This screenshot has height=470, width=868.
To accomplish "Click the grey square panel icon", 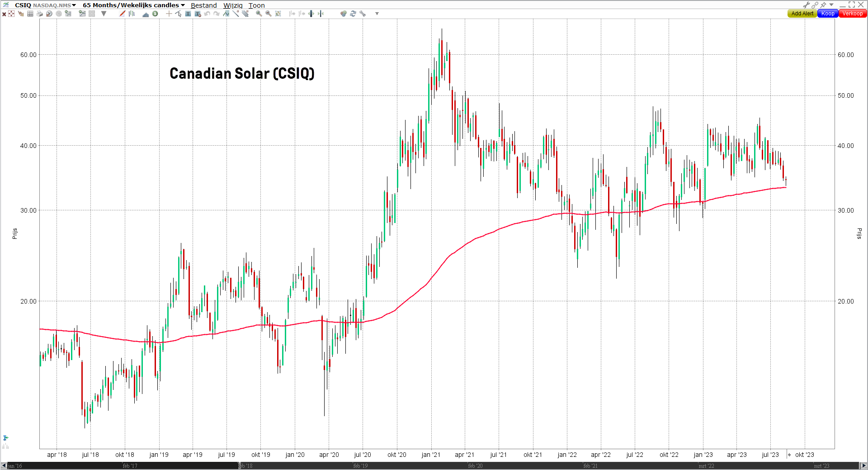I will pyautogui.click(x=92, y=14).
